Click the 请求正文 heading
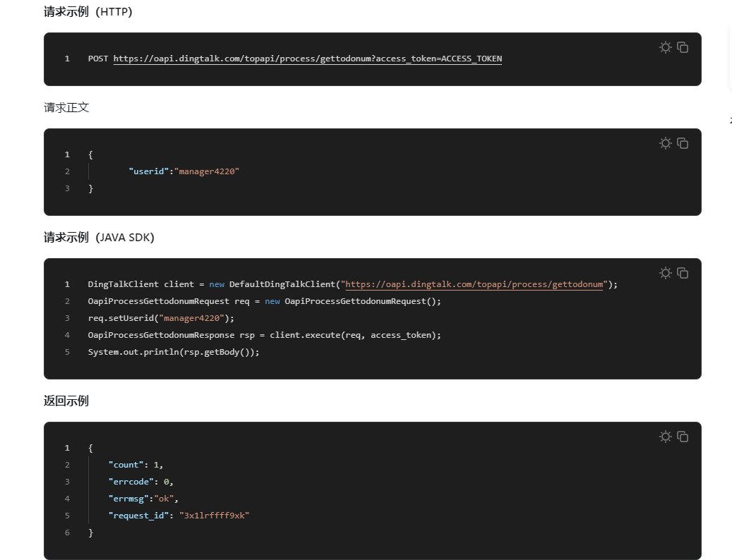This screenshot has height=560, width=732. [66, 107]
